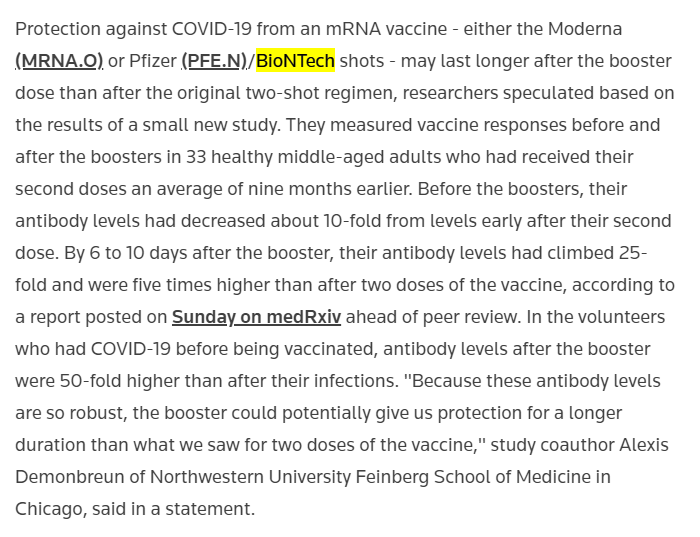Click the word 'Pfizer' before the ticker link

point(153,61)
